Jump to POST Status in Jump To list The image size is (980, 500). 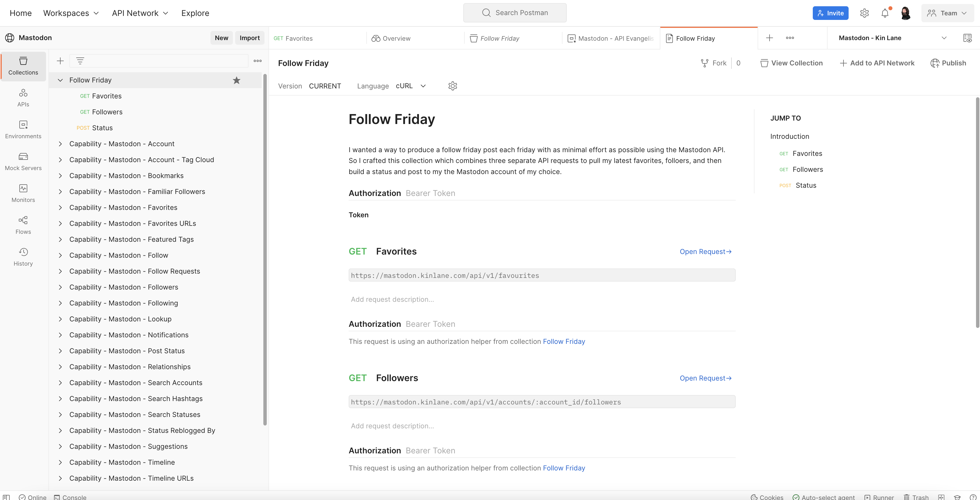pyautogui.click(x=798, y=185)
